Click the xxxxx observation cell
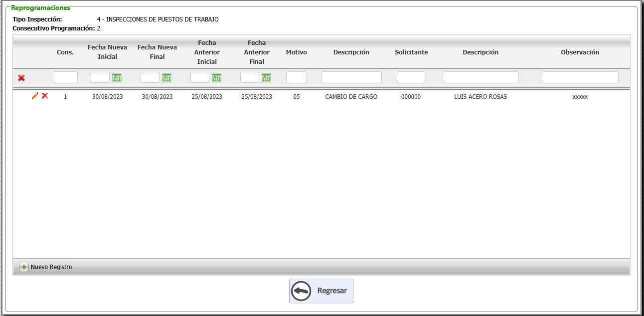The height and width of the screenshot is (316, 644). coord(580,97)
